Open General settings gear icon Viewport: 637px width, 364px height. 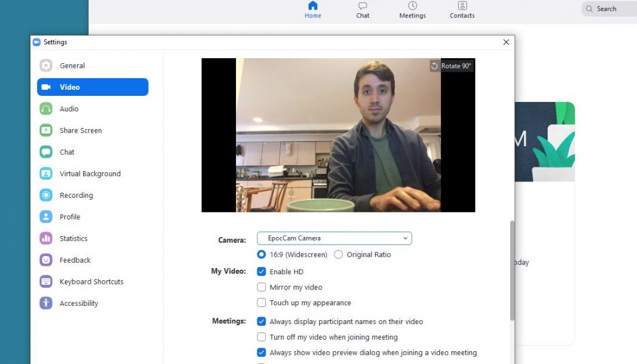pyautogui.click(x=46, y=66)
